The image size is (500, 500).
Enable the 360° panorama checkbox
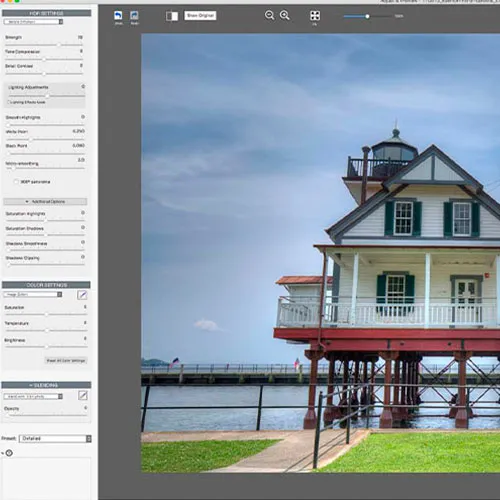click(x=16, y=182)
